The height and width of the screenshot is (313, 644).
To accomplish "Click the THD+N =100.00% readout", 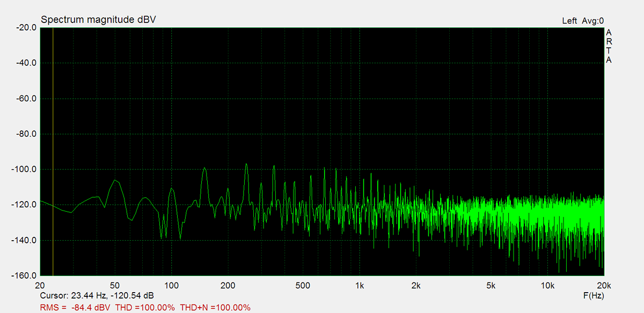I will [x=215, y=308].
